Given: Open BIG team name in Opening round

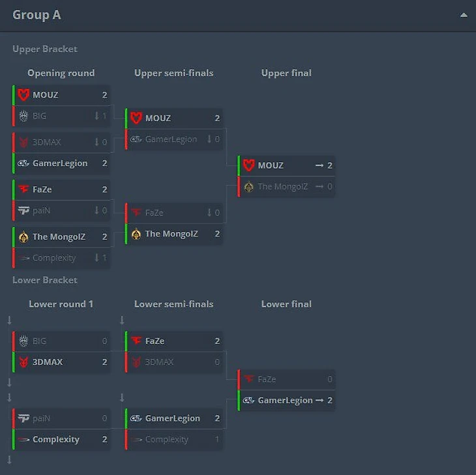Looking at the screenshot, I should point(40,116).
